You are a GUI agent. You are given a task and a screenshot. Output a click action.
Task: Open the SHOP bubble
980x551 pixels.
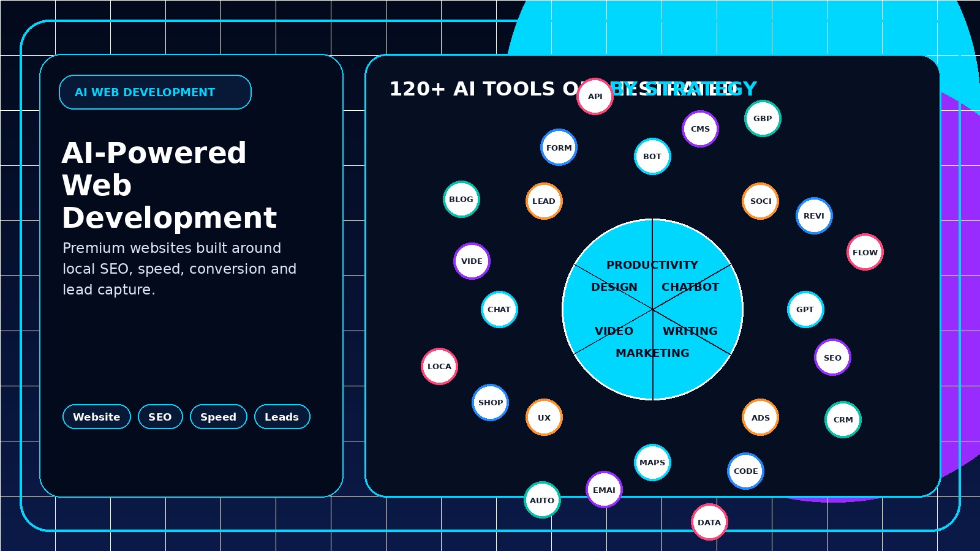click(x=490, y=402)
